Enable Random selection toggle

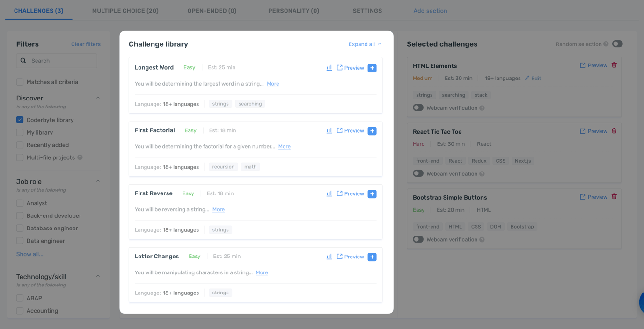click(617, 44)
